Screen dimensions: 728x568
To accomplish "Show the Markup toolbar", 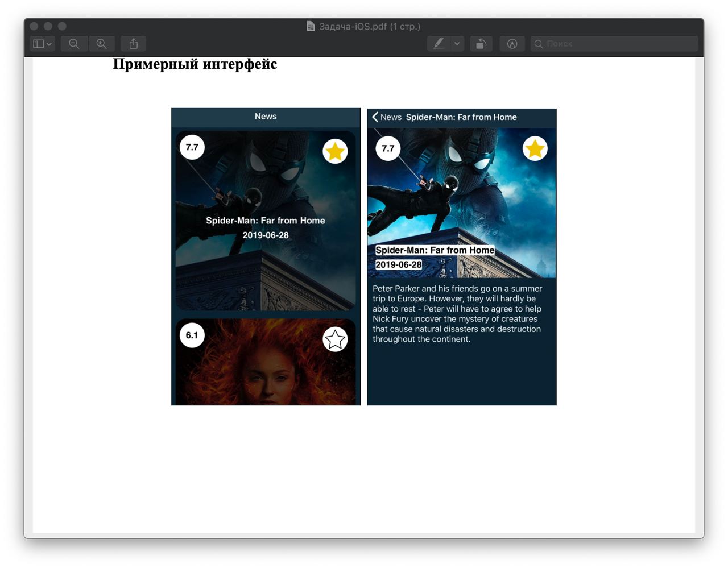I will coord(512,44).
